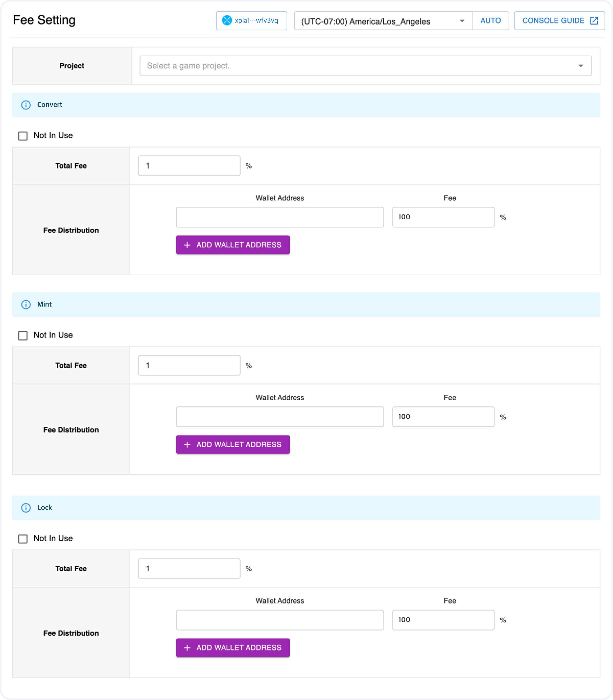Click the XPLA wallet logo icon
The image size is (613, 700).
coord(227,20)
